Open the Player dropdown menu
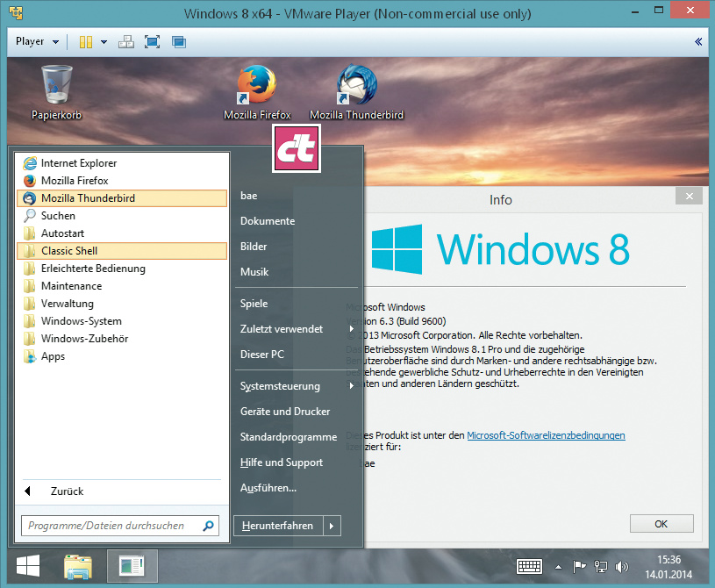 [x=36, y=42]
